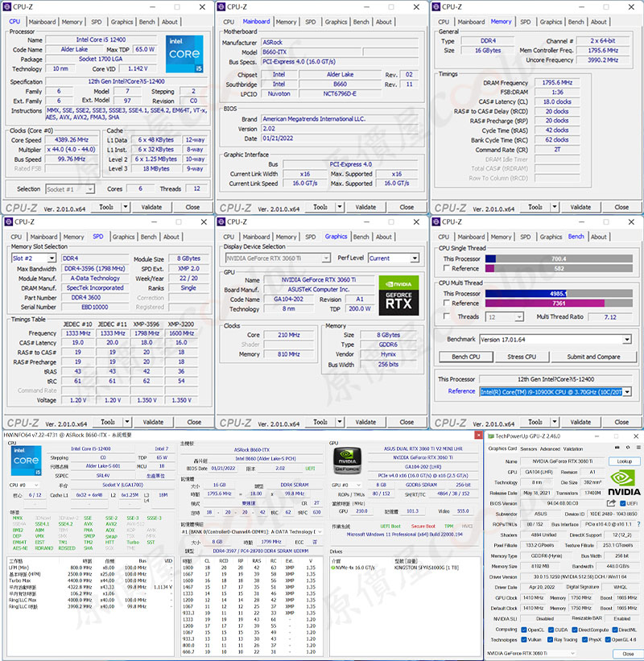Toggle the CUDA checkbox in GPU-Z

coord(551,630)
